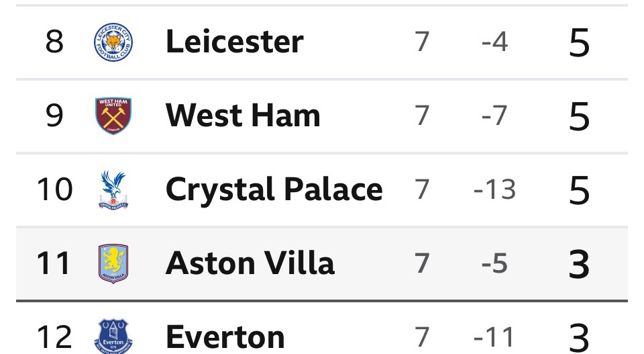Click Leicester's points total
The height and width of the screenshot is (354, 644).
click(578, 43)
